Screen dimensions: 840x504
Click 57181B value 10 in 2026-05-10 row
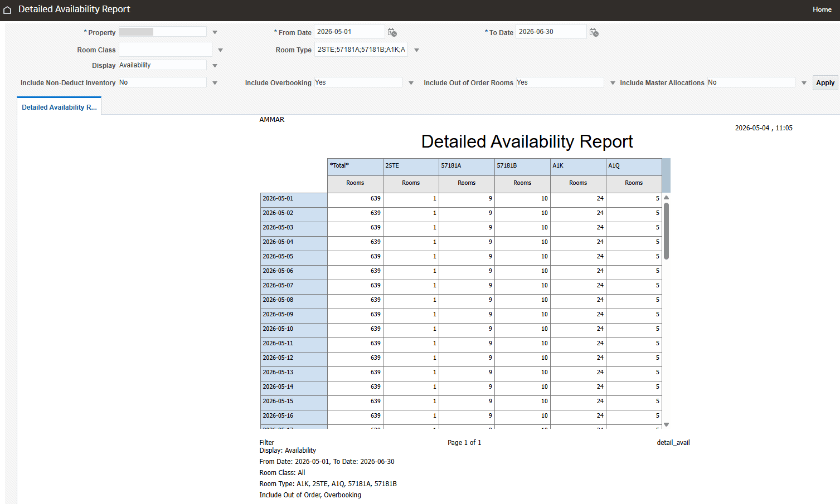pyautogui.click(x=544, y=329)
